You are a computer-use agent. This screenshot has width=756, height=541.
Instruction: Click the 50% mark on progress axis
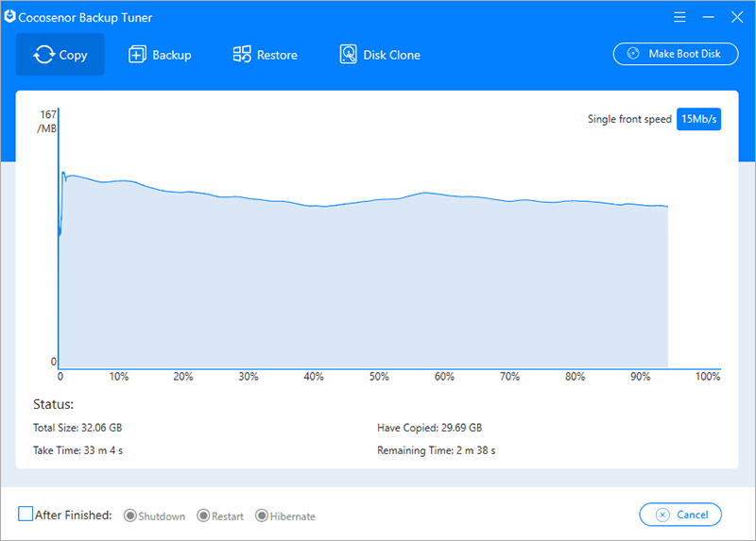pyautogui.click(x=379, y=377)
